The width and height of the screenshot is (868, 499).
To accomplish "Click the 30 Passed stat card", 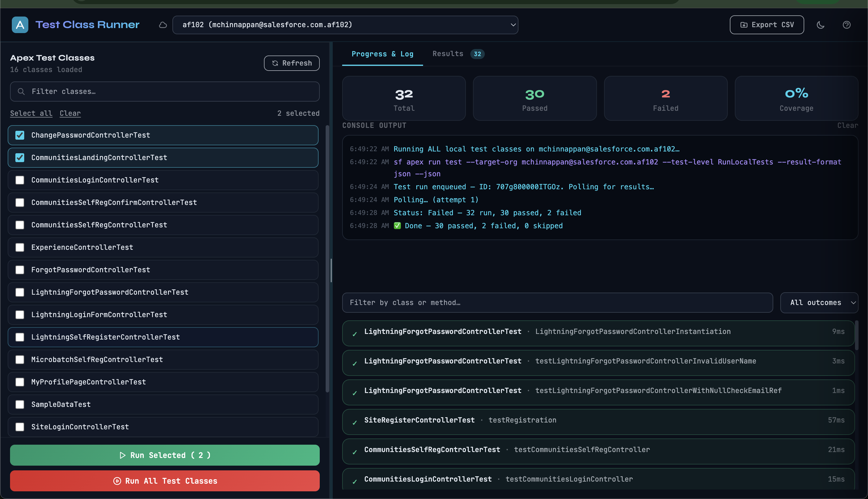I will click(x=535, y=98).
